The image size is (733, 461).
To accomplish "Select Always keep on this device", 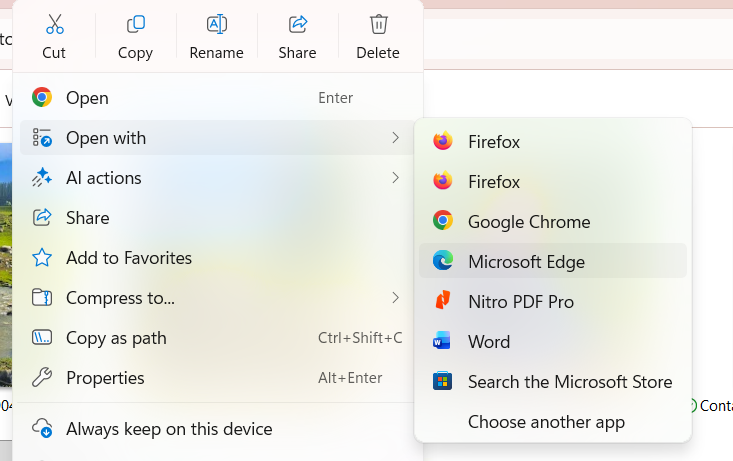I will 217,429.
